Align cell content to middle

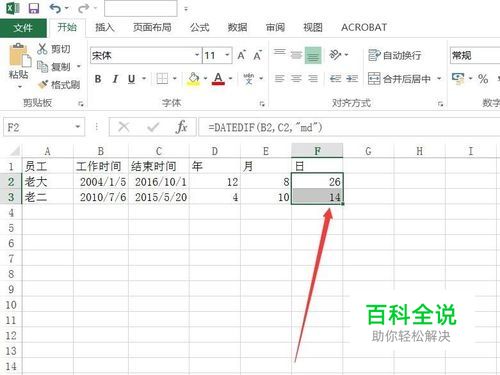[296, 55]
